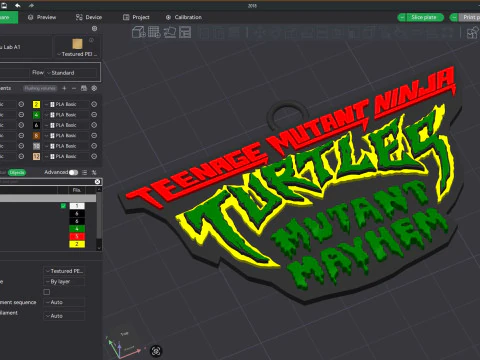Click the redo arrow in title bar

point(31,5)
